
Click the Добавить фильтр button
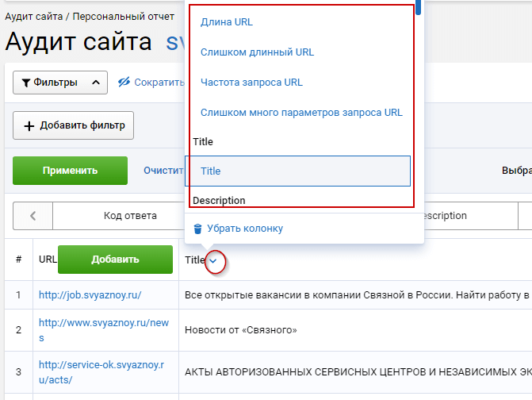point(73,125)
